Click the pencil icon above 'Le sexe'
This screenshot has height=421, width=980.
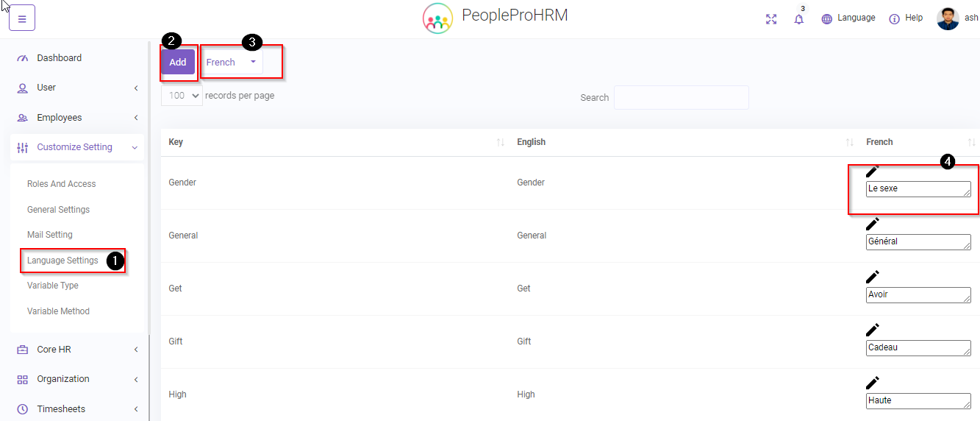click(x=873, y=171)
